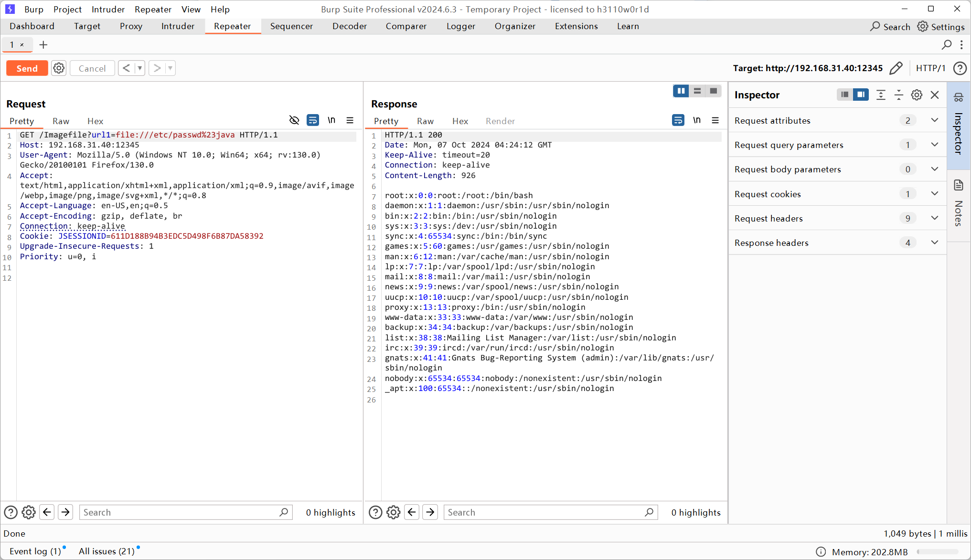971x560 pixels.
Task: Dock Inspector layout to the left option
Action: pyautogui.click(x=845, y=95)
